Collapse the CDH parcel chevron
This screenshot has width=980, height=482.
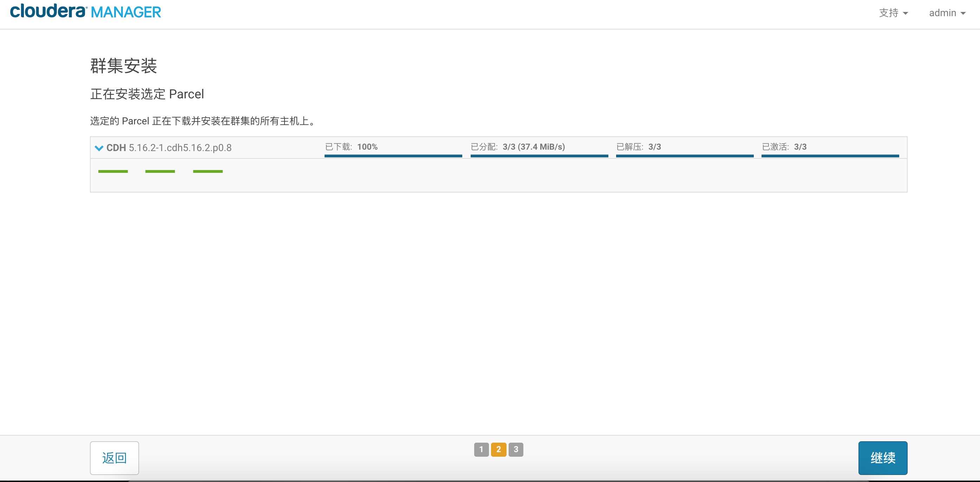click(99, 148)
